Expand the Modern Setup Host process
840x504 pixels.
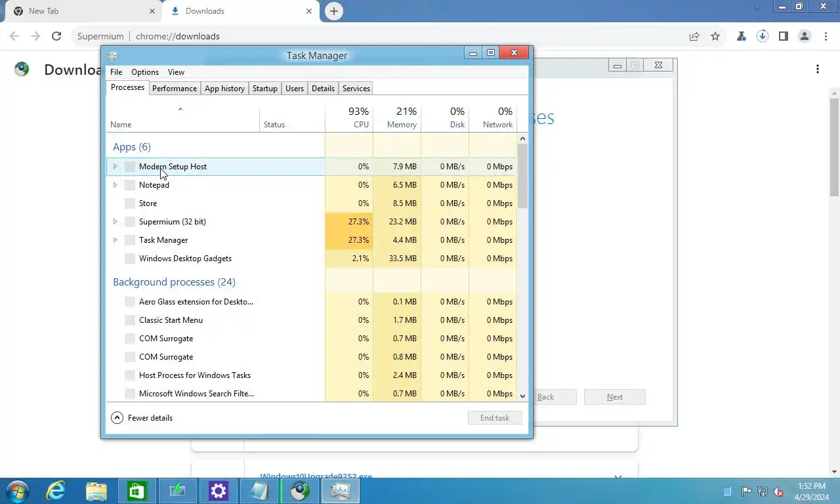click(115, 167)
